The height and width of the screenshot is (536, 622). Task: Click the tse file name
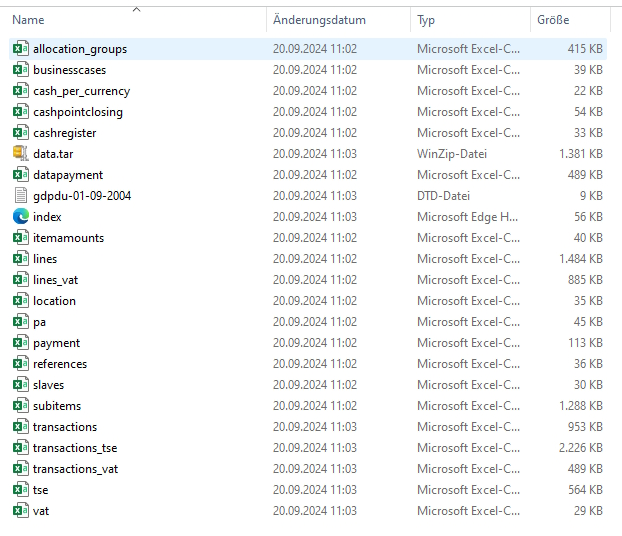[x=41, y=490]
